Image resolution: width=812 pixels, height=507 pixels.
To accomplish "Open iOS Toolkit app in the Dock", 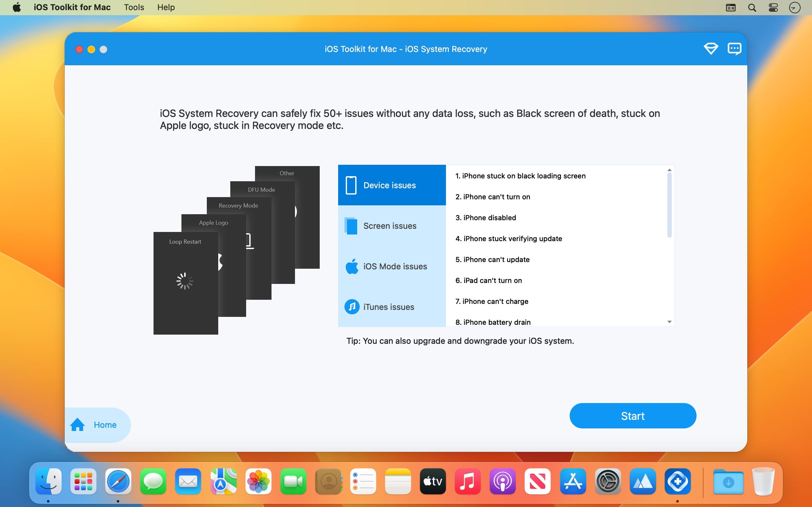I will click(x=678, y=482).
